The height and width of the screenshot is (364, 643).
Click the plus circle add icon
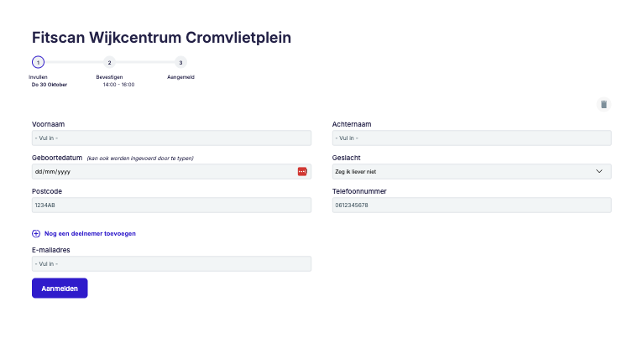tap(36, 234)
